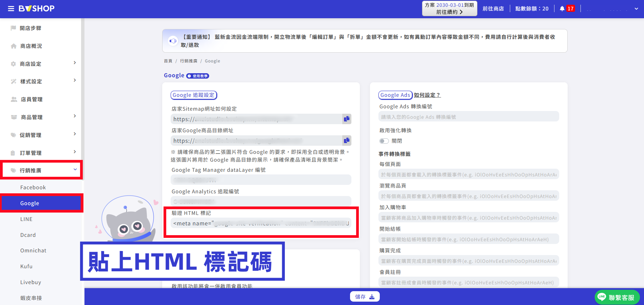Collapse the 行銷推廣 submenu arrow
Image resolution: width=644 pixels, height=305 pixels.
click(75, 169)
